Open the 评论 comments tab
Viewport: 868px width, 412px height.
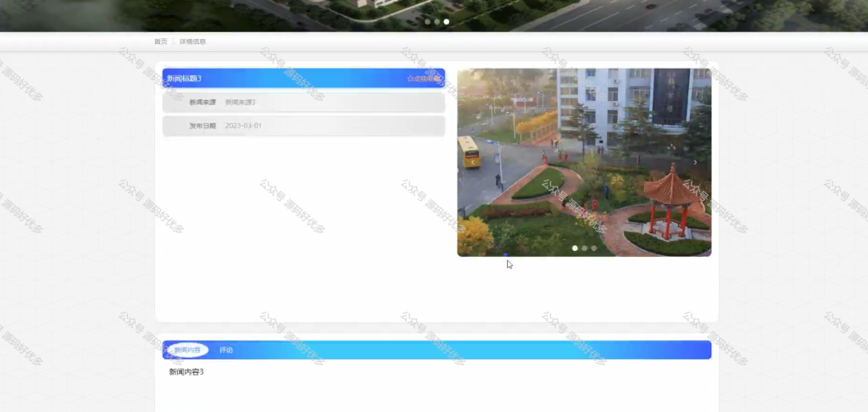pyautogui.click(x=225, y=350)
